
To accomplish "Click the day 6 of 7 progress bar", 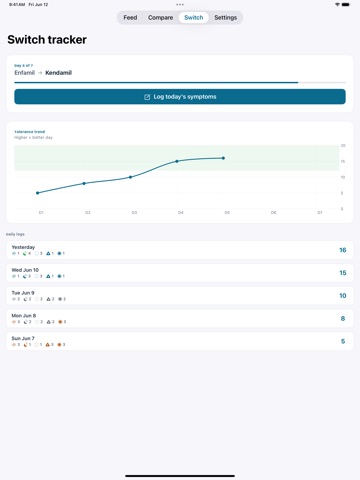I will pyautogui.click(x=180, y=82).
